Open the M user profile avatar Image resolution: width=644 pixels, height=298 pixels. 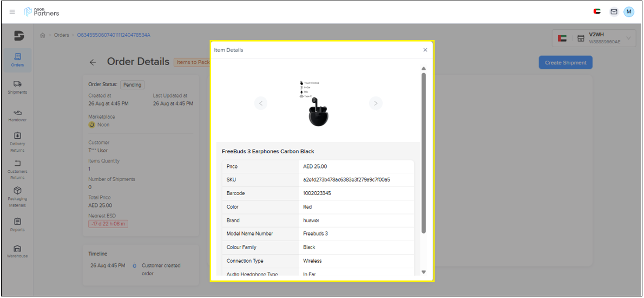click(629, 11)
